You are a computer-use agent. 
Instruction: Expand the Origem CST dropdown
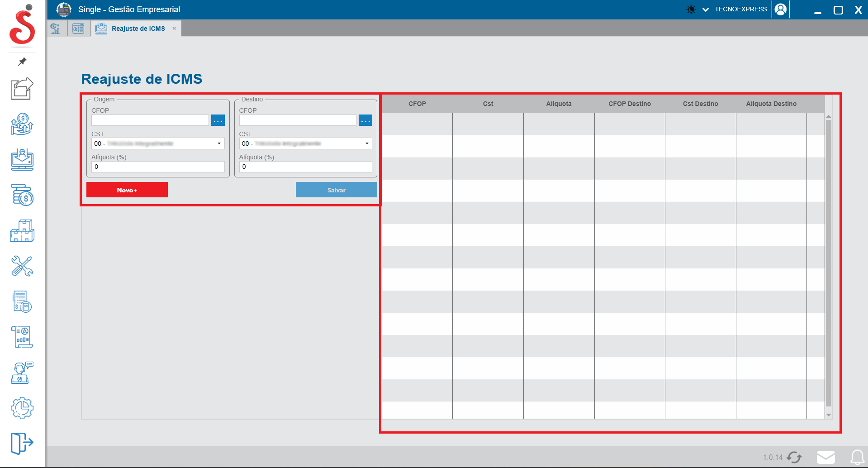(x=219, y=143)
